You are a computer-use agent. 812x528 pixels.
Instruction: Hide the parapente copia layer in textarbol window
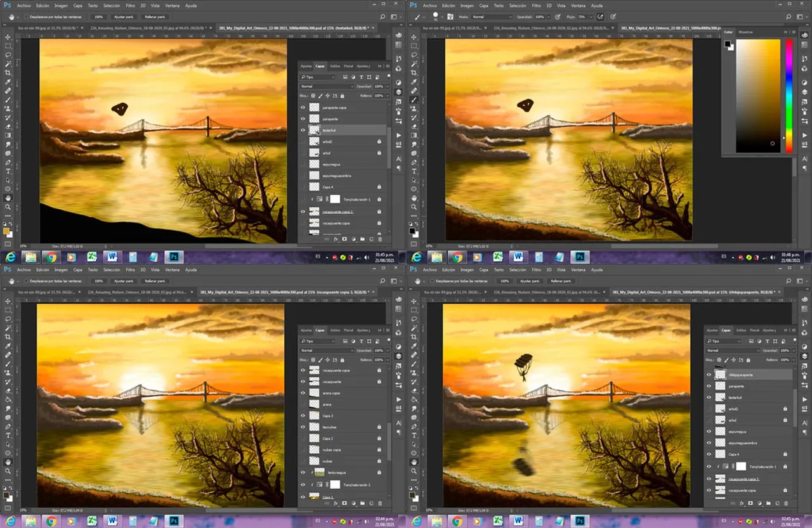(x=303, y=107)
